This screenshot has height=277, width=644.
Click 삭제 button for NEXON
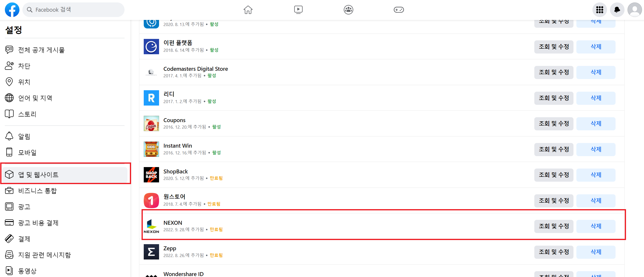596,226
